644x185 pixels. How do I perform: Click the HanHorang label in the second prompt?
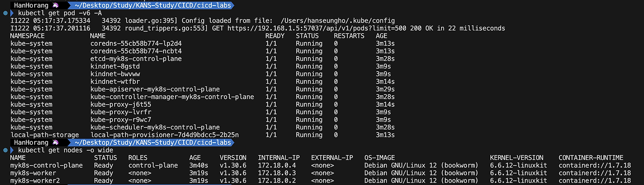32,143
